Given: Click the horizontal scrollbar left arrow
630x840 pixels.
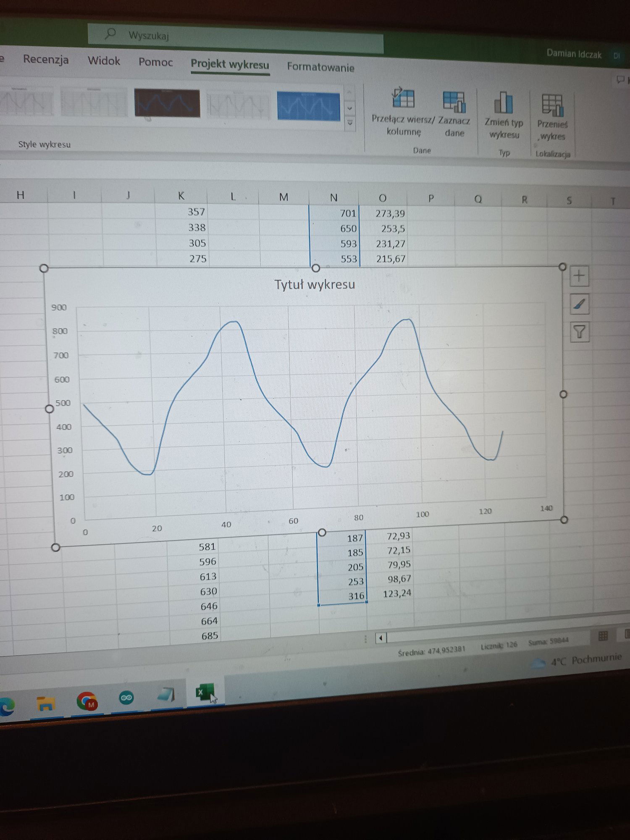Looking at the screenshot, I should point(381,638).
